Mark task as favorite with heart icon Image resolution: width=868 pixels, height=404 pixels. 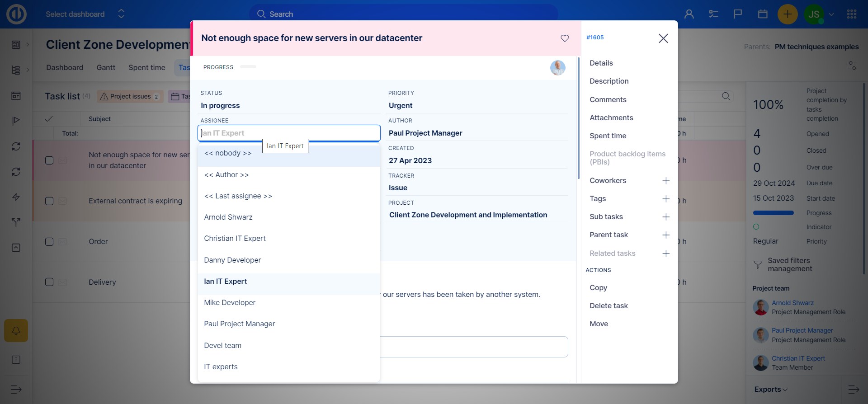565,38
